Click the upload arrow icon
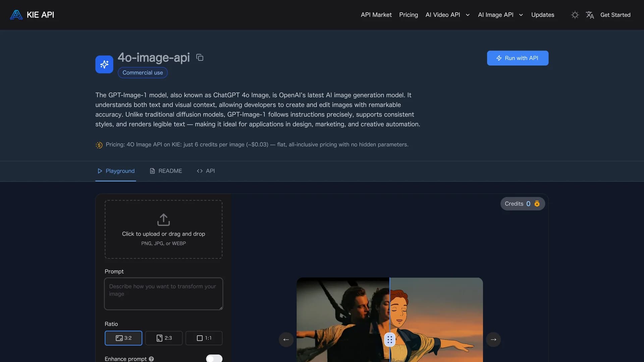Viewport: 644px width, 362px height. (x=163, y=220)
